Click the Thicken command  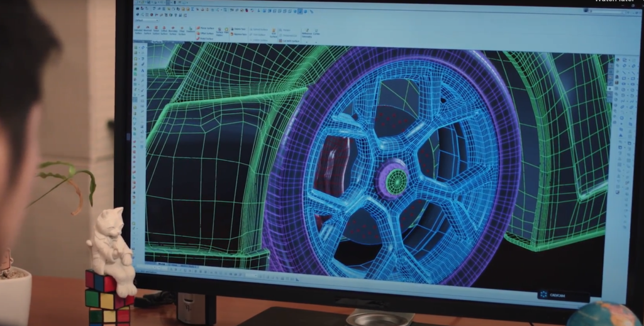pyautogui.click(x=285, y=30)
